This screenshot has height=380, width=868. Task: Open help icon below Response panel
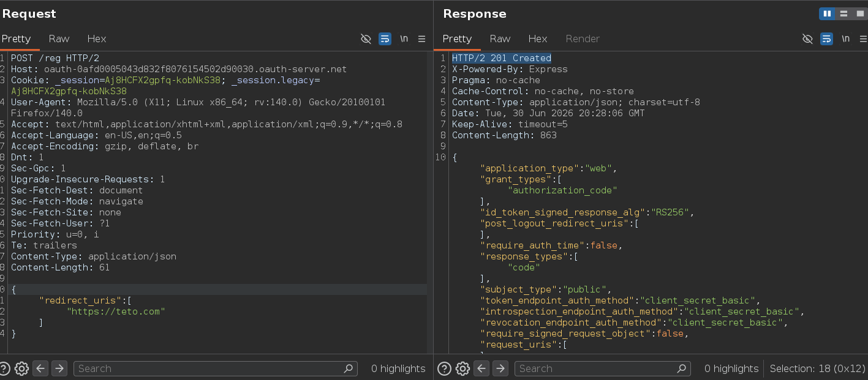[445, 368]
